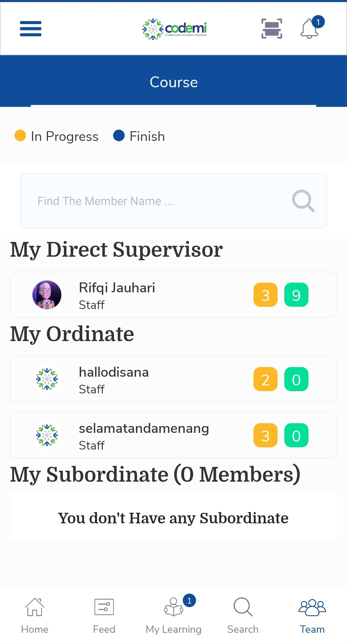Tap the yellow In Progress legend dot
The width and height of the screenshot is (347, 644).
20,135
